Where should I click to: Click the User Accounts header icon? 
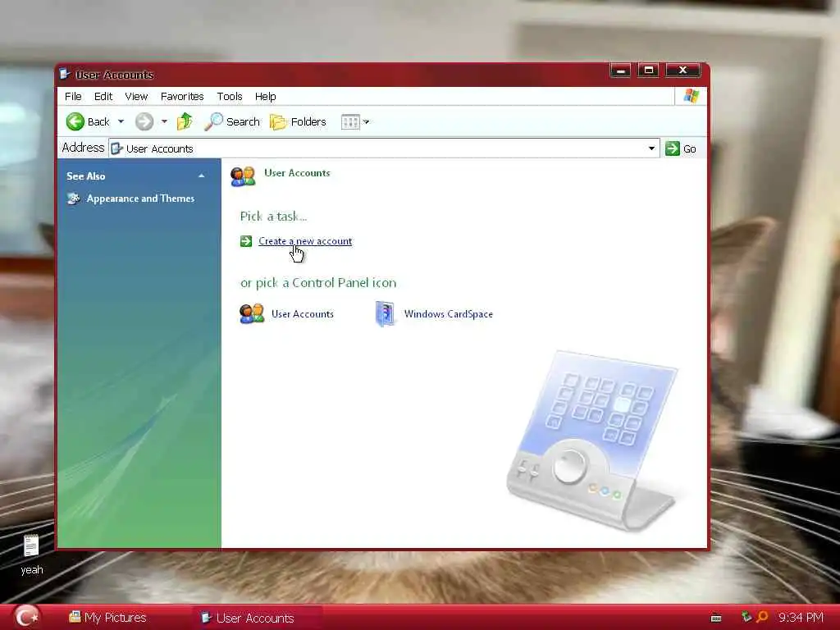pos(243,176)
